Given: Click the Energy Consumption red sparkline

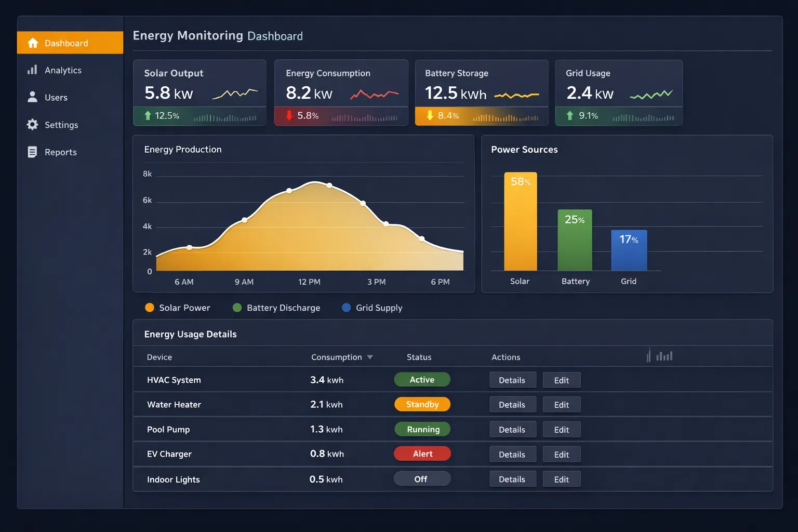Looking at the screenshot, I should tap(375, 94).
